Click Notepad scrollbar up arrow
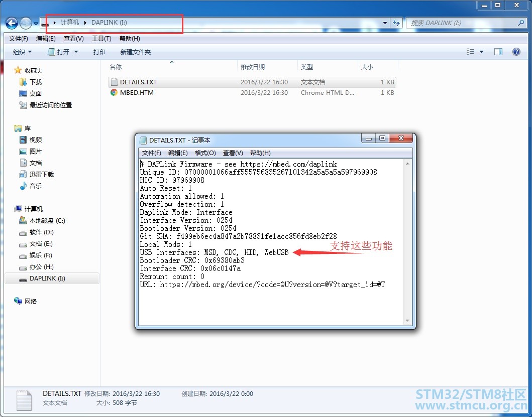This screenshot has height=417, width=532. (407, 164)
